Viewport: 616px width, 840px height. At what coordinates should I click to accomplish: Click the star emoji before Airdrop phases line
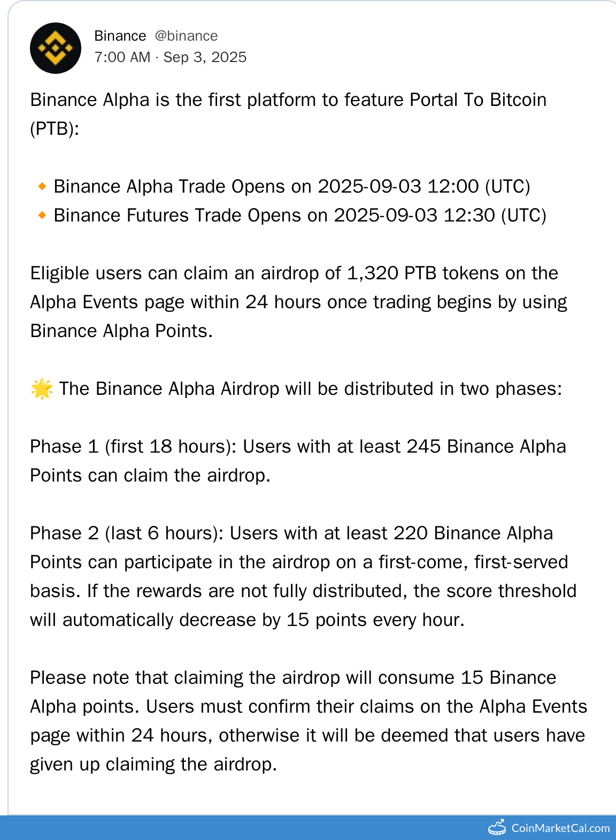tap(42, 388)
